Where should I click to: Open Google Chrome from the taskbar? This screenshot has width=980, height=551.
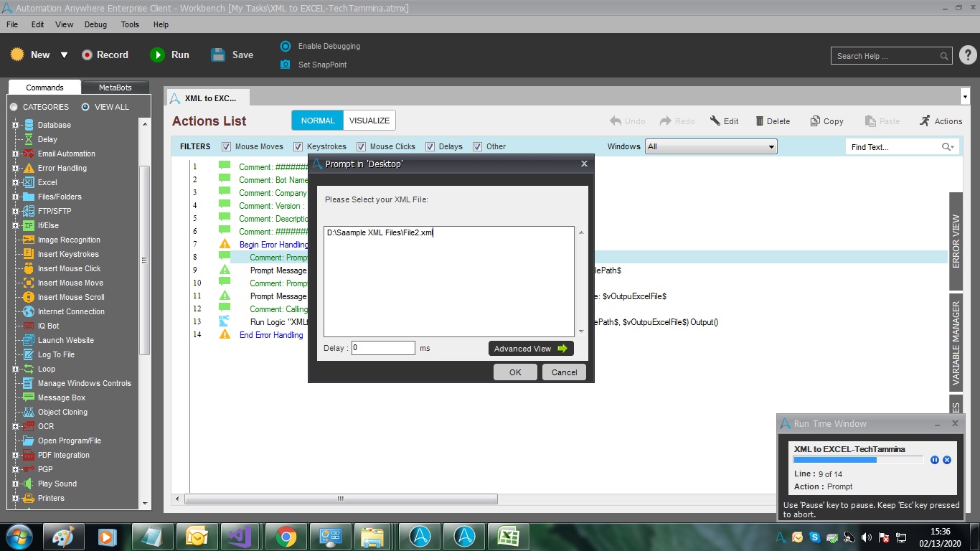click(x=286, y=537)
